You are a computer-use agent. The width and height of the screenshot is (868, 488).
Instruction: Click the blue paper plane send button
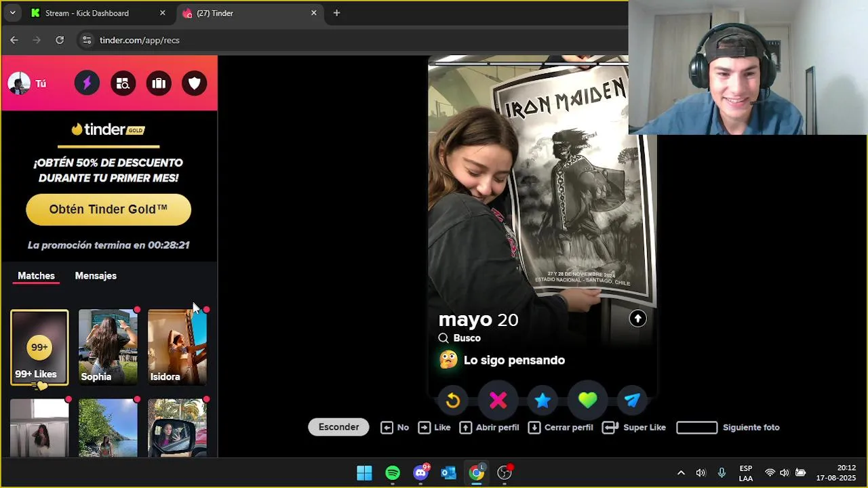(632, 401)
